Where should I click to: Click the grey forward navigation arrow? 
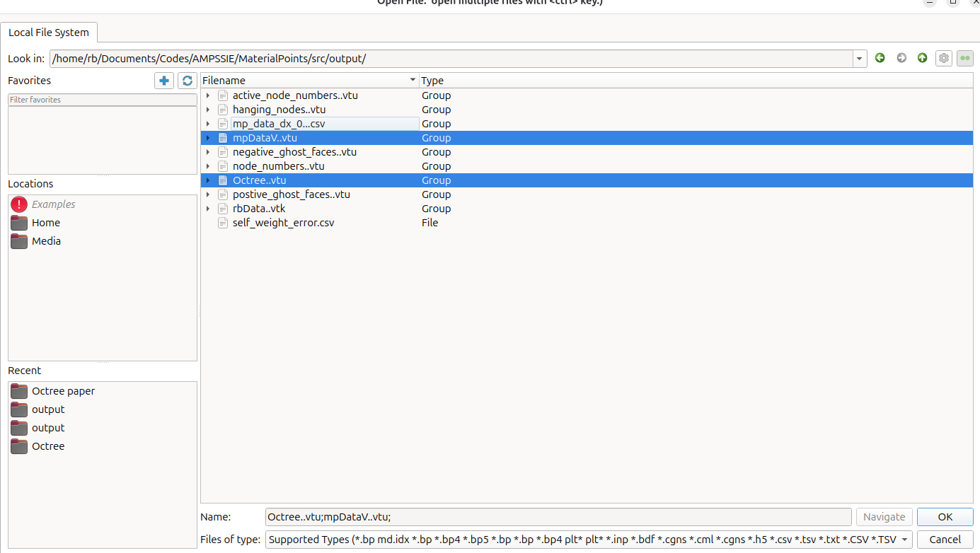tap(901, 58)
